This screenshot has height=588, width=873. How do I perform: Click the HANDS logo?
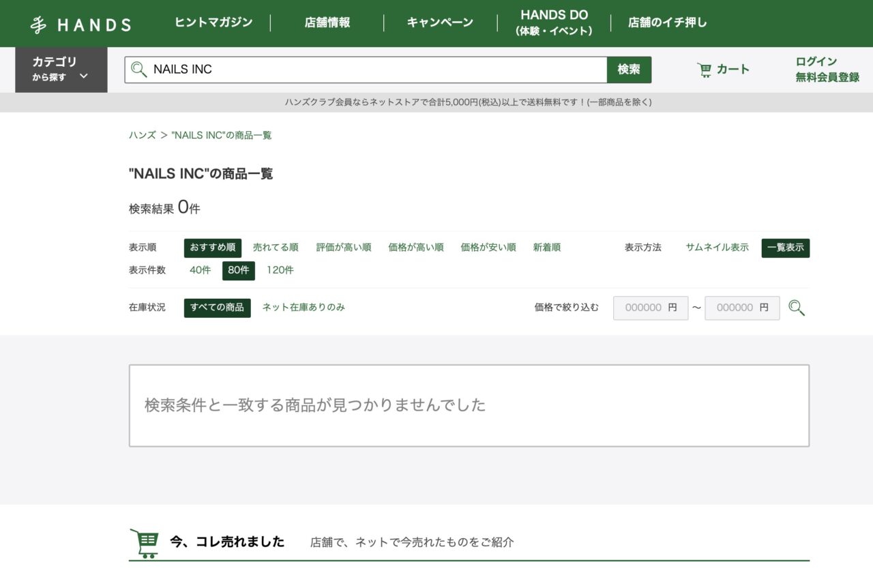coord(80,25)
